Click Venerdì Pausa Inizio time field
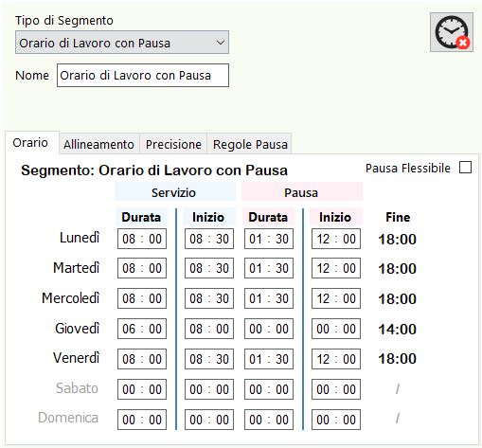The image size is (482, 448). 336,359
